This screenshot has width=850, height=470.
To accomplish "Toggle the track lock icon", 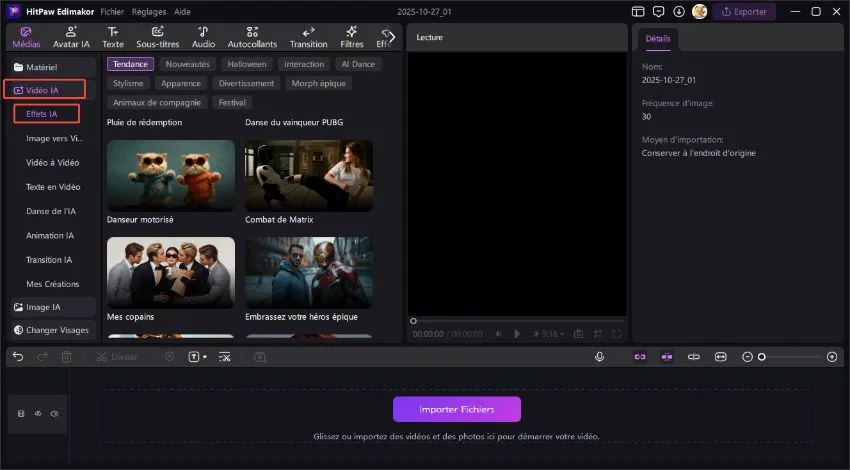I will 22,413.
